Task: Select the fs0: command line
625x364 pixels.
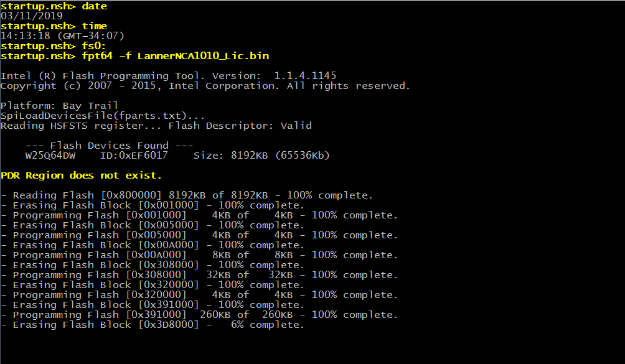Action: (x=94, y=46)
